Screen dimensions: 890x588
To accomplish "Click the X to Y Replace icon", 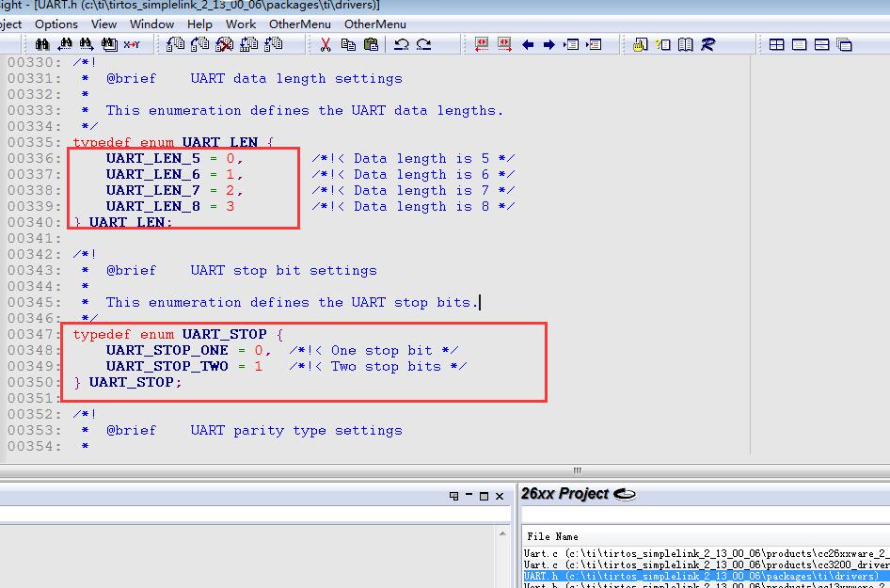I will 132,44.
